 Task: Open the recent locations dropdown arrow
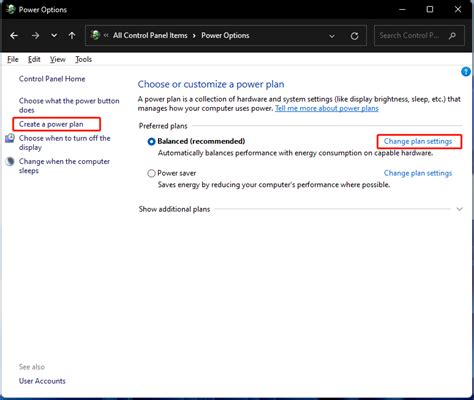tap(54, 35)
